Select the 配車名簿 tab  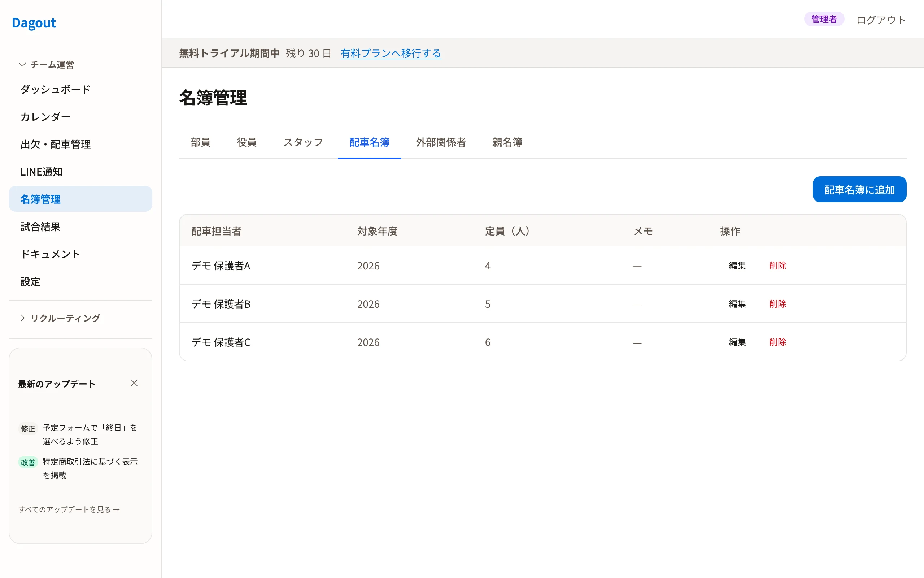(369, 142)
